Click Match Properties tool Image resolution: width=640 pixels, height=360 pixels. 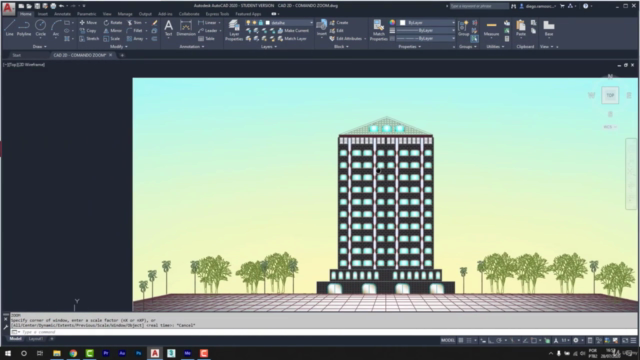[x=378, y=30]
